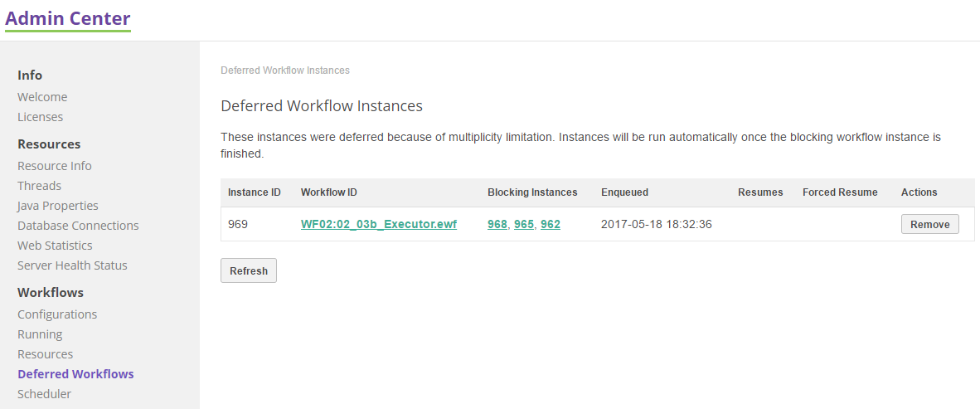
Task: Select Threads in the Resources section
Action: pos(39,186)
